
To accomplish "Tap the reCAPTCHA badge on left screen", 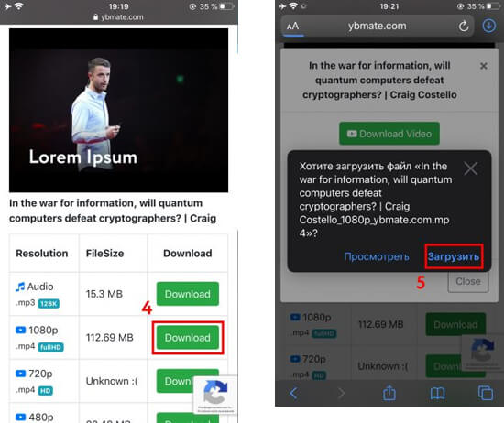I will tap(215, 395).
